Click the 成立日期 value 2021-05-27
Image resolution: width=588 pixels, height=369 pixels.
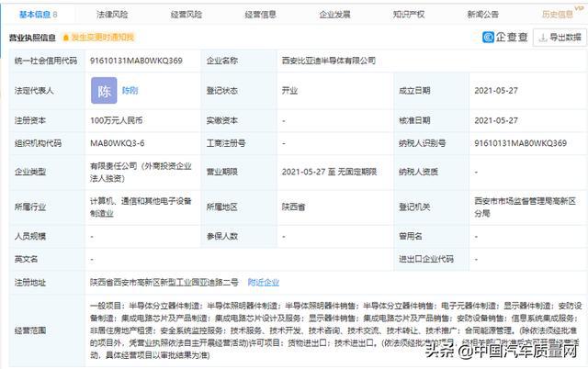tap(496, 91)
